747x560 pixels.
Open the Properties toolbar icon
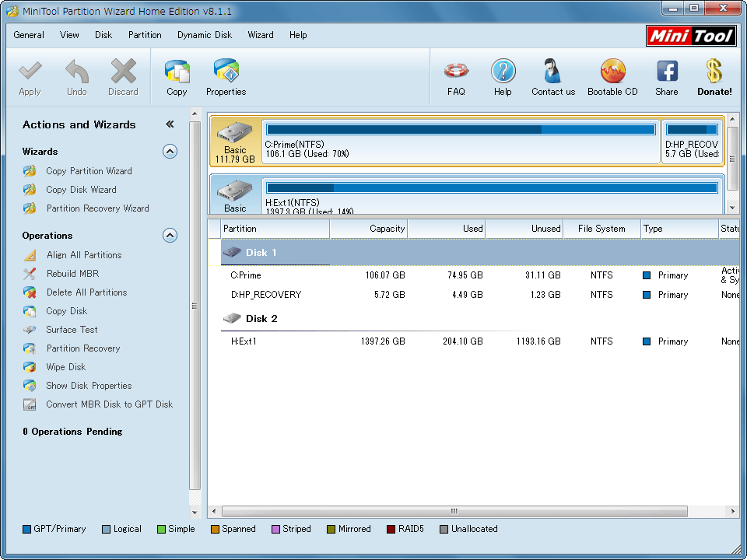226,71
